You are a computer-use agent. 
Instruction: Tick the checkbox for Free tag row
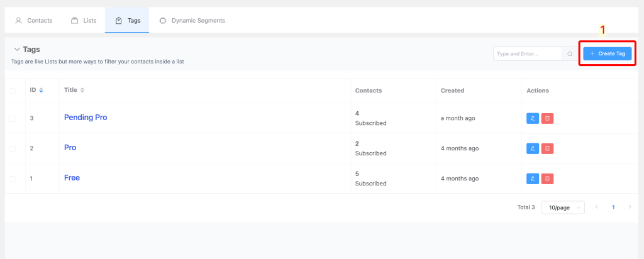pos(13,179)
